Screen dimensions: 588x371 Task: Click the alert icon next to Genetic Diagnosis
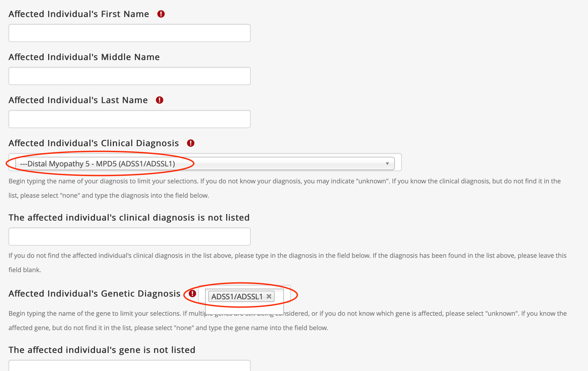coord(192,294)
